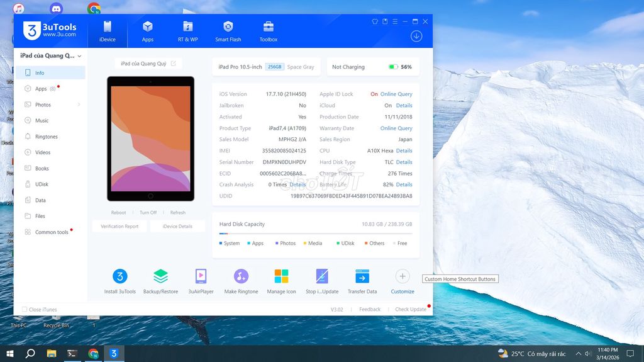Open Ringtones in the sidebar

tap(50, 137)
